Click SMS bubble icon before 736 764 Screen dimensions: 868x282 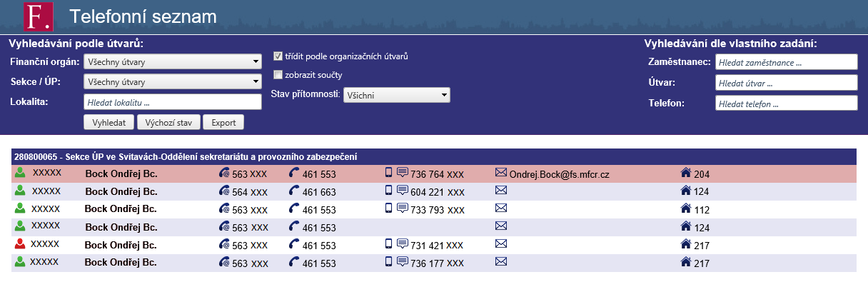pyautogui.click(x=403, y=173)
